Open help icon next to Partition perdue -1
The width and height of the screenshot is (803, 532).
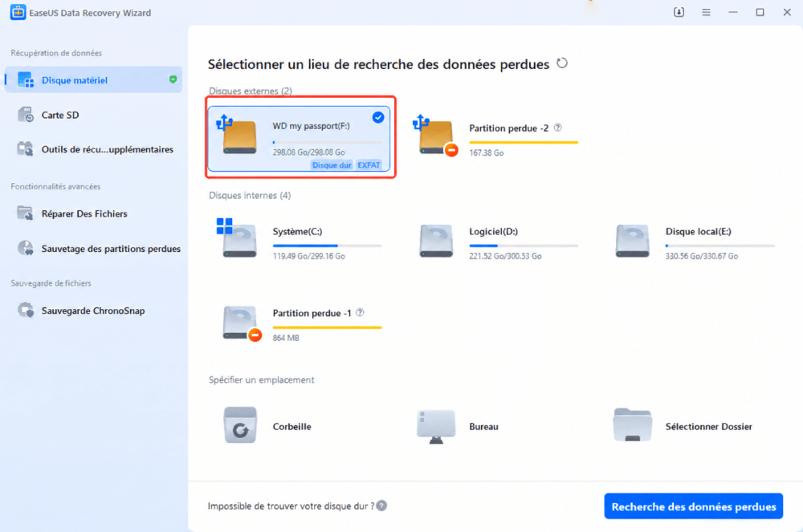pyautogui.click(x=360, y=313)
